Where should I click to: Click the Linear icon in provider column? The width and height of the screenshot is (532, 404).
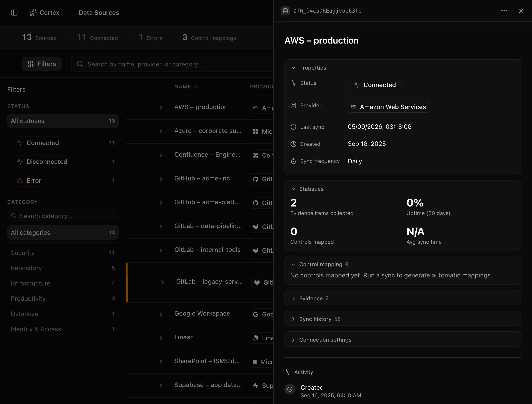(256, 338)
